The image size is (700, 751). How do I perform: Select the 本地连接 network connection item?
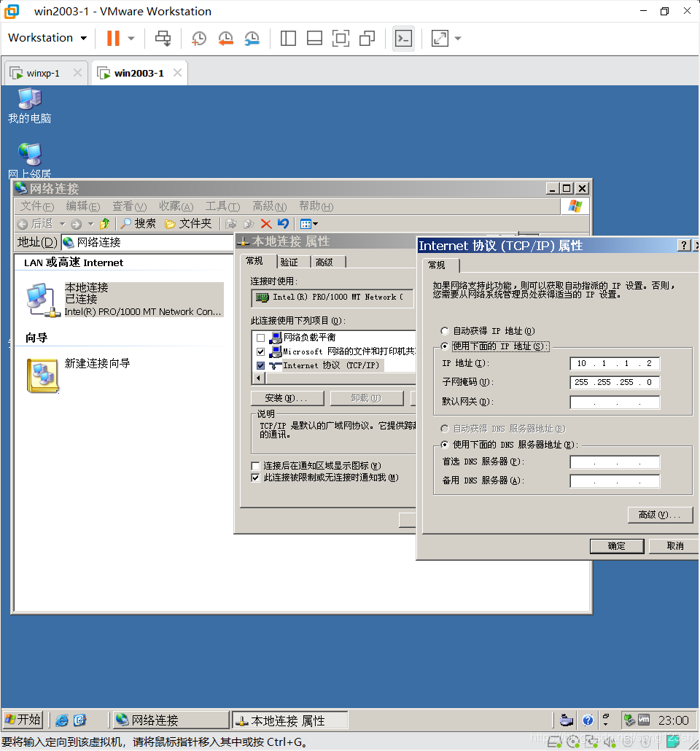(x=125, y=300)
